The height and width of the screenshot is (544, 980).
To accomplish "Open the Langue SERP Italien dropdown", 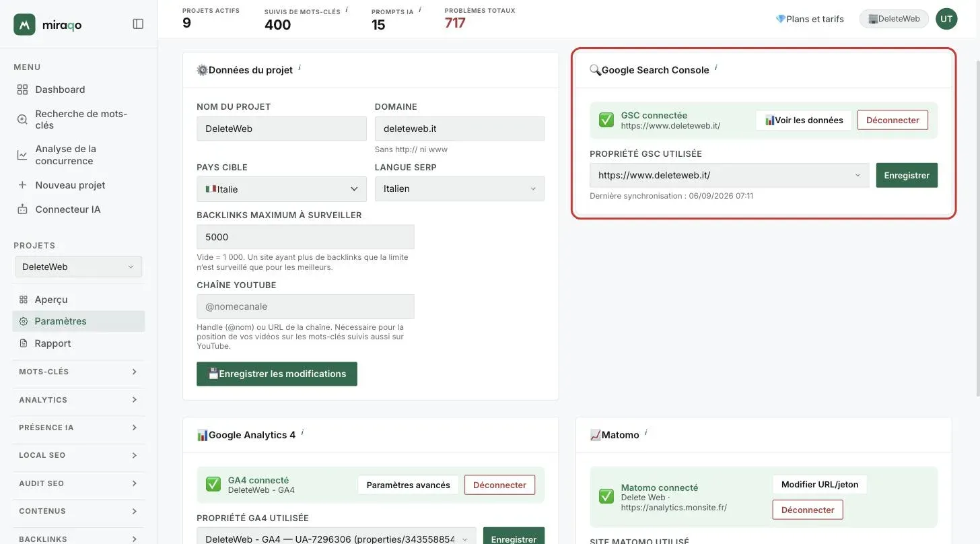I will [460, 189].
